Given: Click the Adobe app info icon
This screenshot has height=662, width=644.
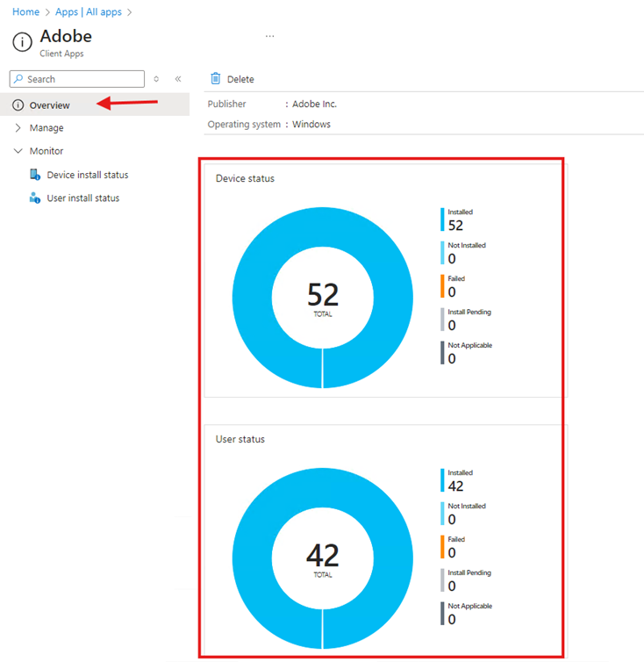Looking at the screenshot, I should tap(22, 42).
